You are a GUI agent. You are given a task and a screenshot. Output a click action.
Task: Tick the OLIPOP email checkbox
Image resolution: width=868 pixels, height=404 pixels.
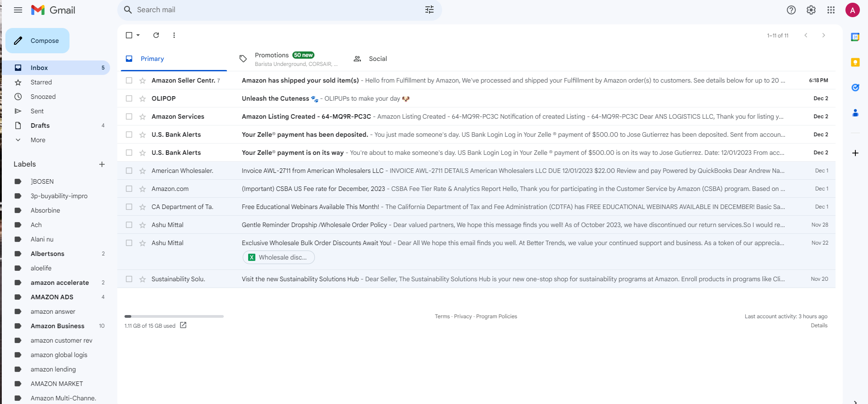[x=129, y=98]
